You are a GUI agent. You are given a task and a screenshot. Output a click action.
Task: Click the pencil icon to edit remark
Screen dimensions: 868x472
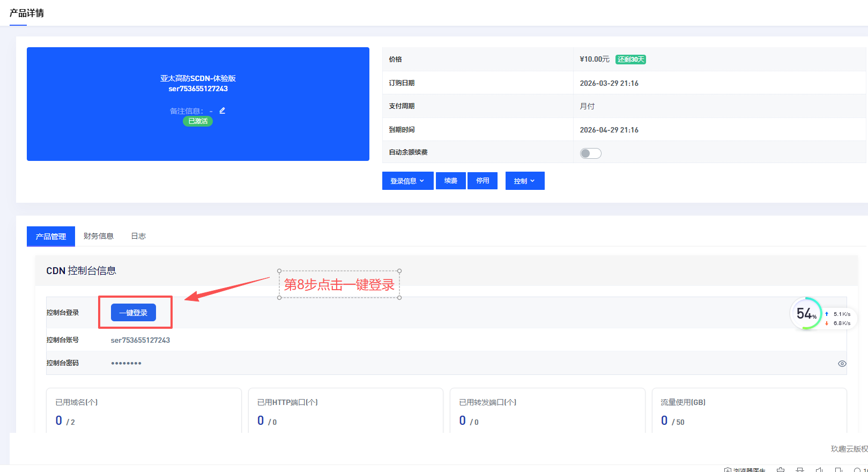point(222,110)
